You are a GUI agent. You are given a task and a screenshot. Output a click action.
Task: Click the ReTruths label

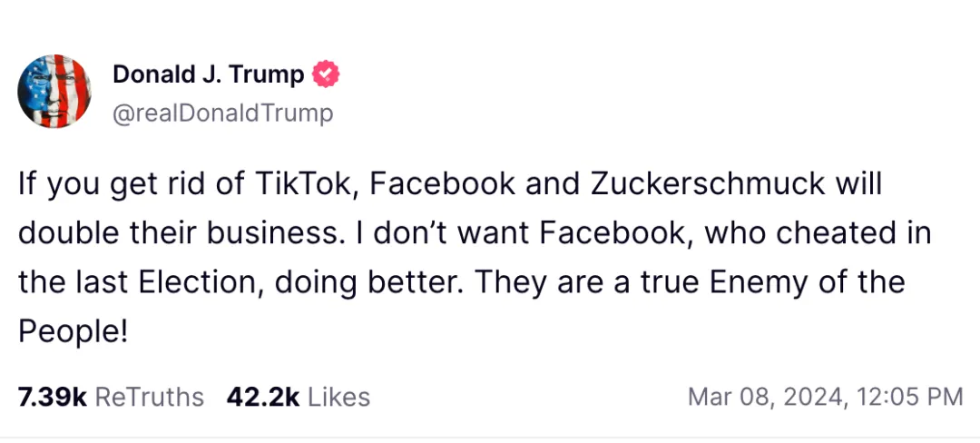coord(150,397)
